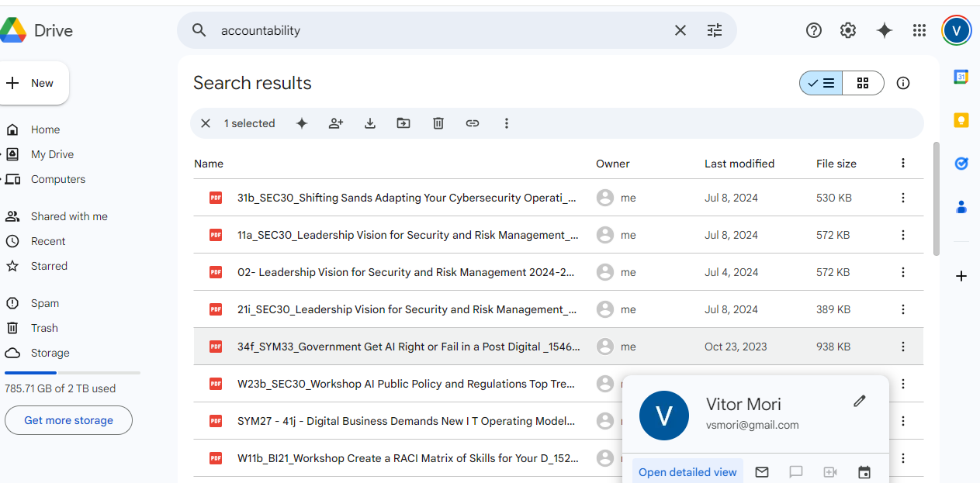The height and width of the screenshot is (483, 980).
Task: Switch to list layout view
Action: (x=821, y=83)
